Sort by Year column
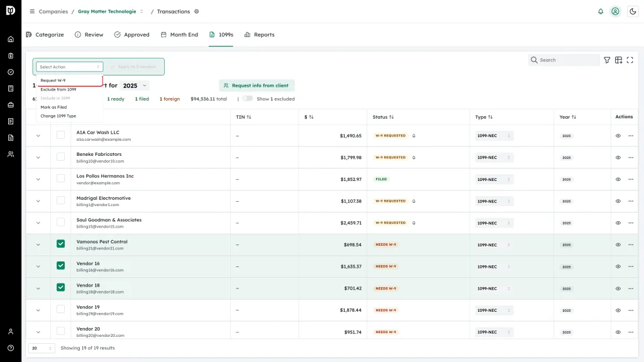The height and width of the screenshot is (362, 644). click(568, 117)
